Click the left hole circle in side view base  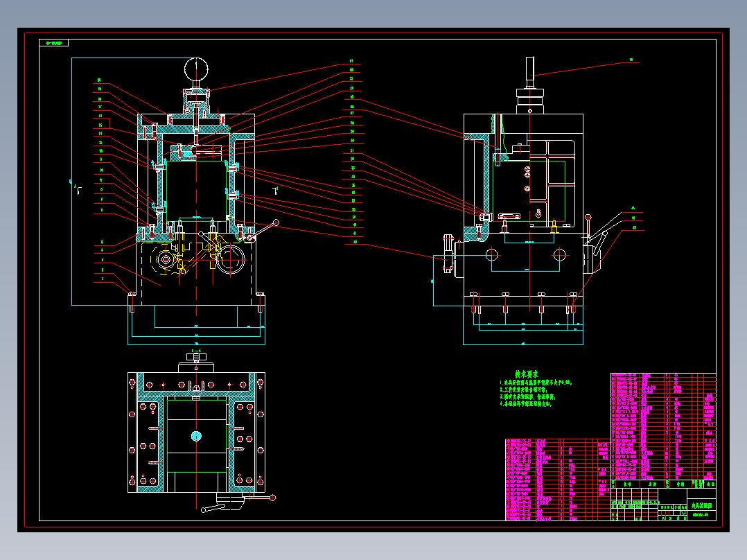coord(492,255)
